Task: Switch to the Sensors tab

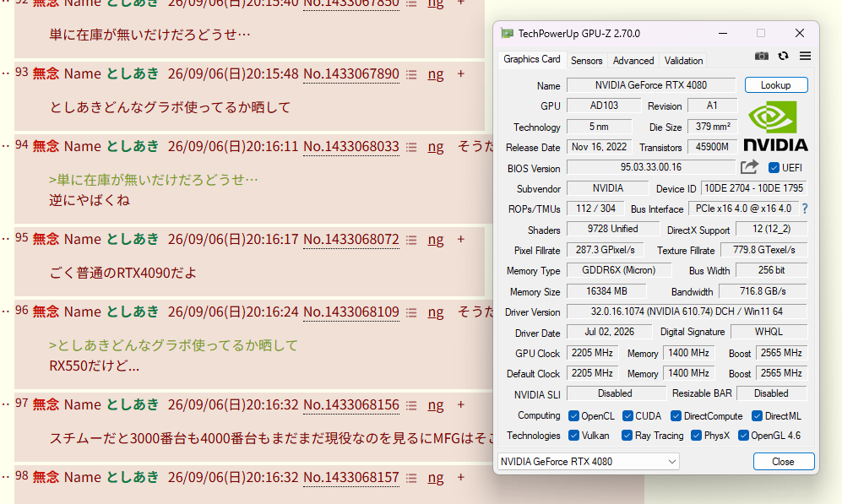Action: 586,61
